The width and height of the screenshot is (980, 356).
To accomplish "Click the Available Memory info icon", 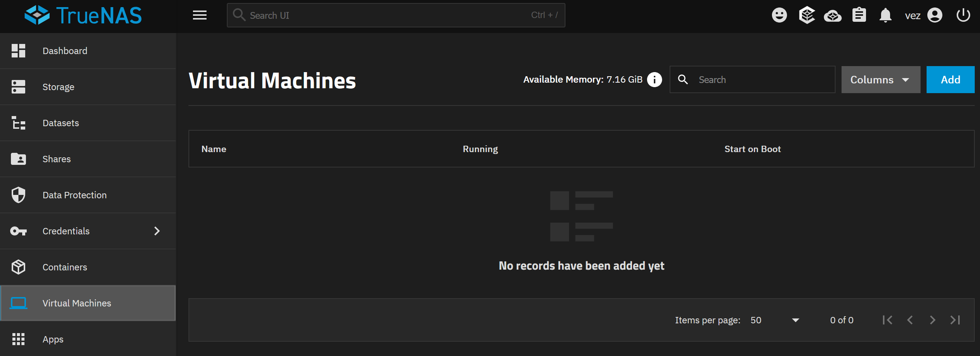I will 654,79.
